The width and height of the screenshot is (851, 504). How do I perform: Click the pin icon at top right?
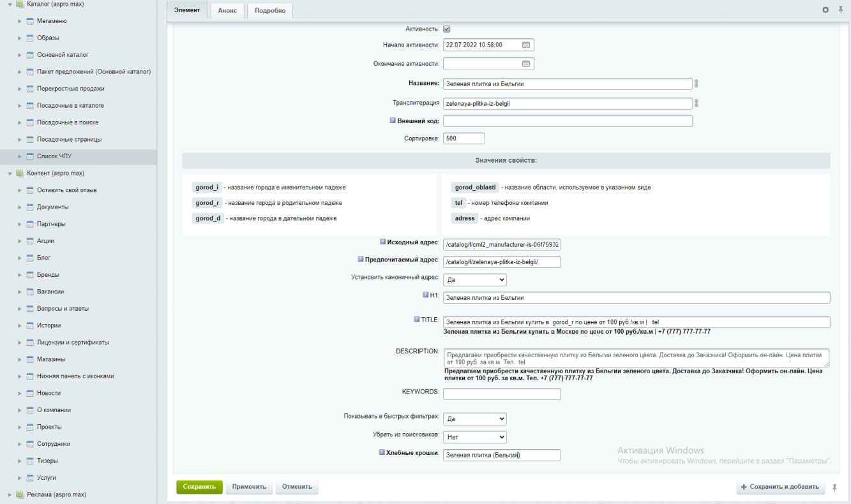click(x=840, y=10)
